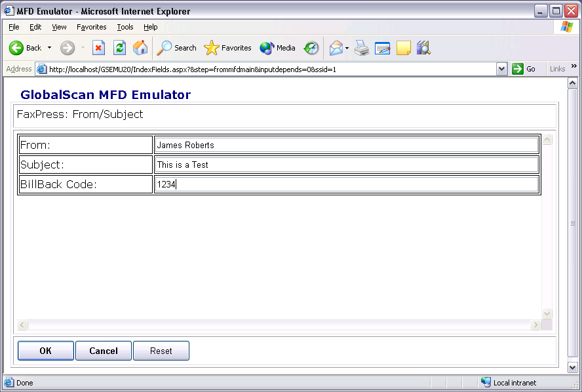
Task: Click the inner form scroll-down arrow
Action: [547, 314]
